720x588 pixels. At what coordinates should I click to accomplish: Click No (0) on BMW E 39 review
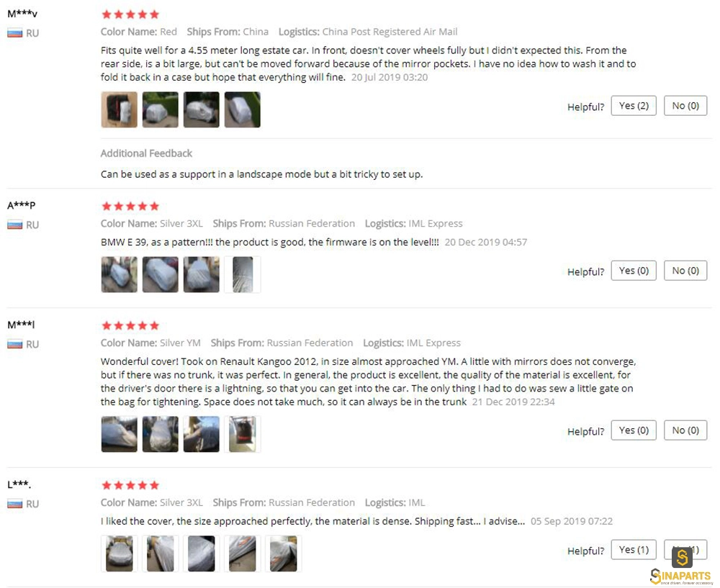pyautogui.click(x=685, y=271)
